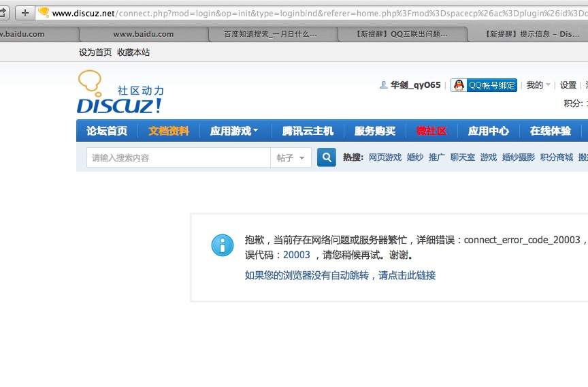Click the 设置 link
This screenshot has height=387, width=588.
tap(568, 85)
